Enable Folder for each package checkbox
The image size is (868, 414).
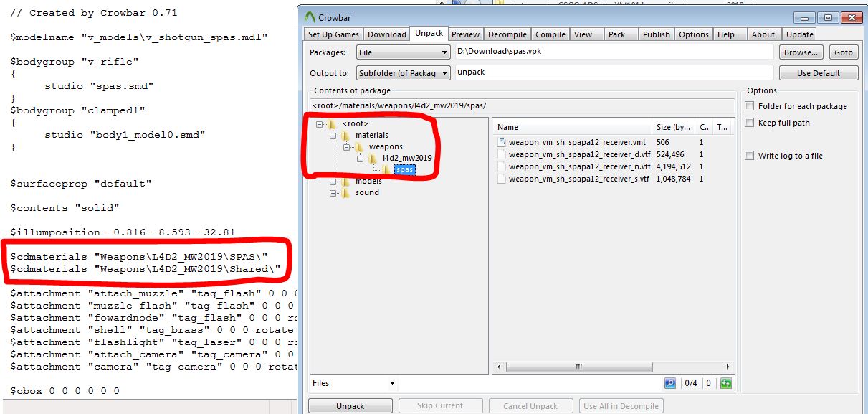point(750,106)
